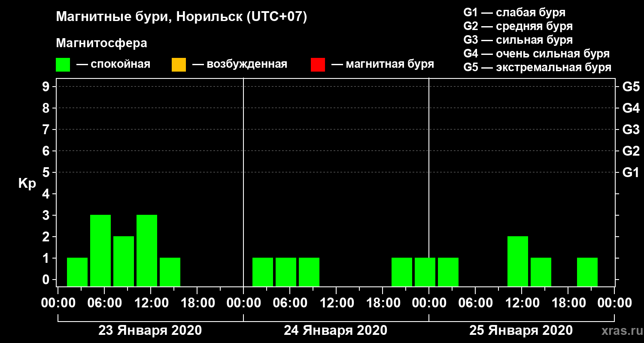Screen dimensions: 644x343
Task: Click 'G5 — экстремальная буря' legend line
Action: click(537, 67)
